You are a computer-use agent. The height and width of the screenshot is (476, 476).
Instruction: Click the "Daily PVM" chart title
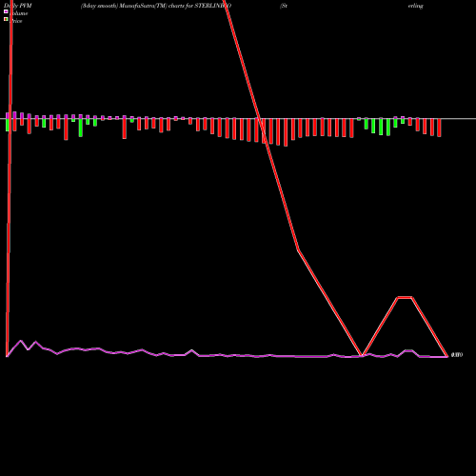(x=18, y=6)
